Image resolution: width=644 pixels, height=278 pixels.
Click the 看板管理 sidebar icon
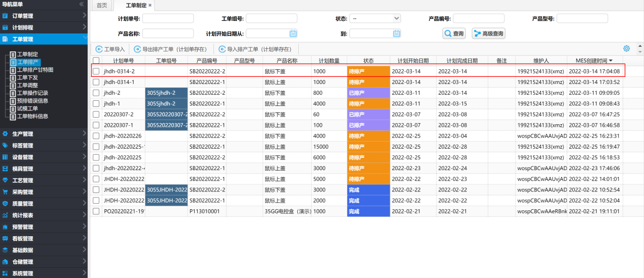(x=5, y=239)
